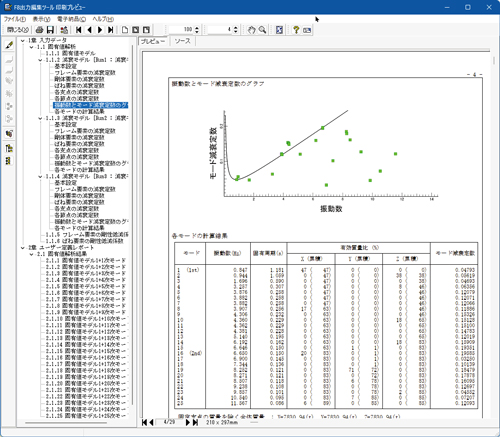Click the middle page layout icon in toolbar
The width and height of the screenshot is (500, 437).
[x=136, y=30]
